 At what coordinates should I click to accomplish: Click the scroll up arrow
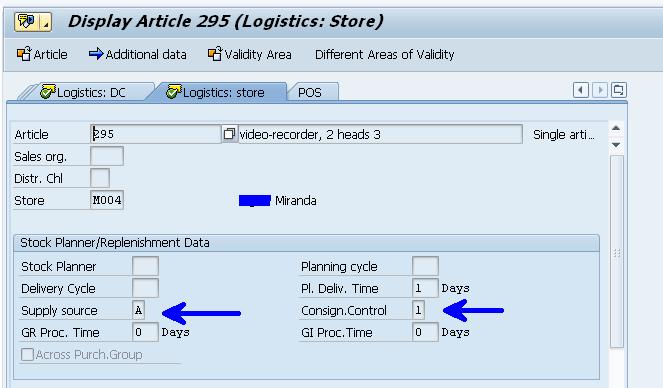coord(616,128)
